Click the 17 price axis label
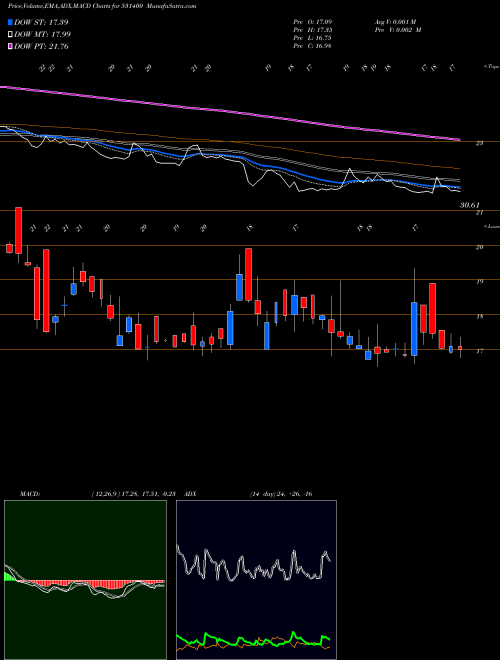The image size is (500, 660). tap(479, 351)
